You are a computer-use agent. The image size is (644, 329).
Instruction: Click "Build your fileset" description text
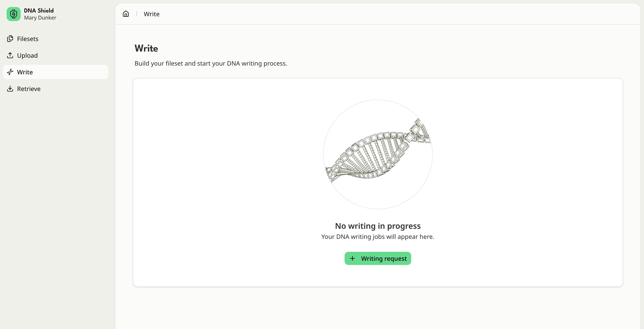click(211, 63)
